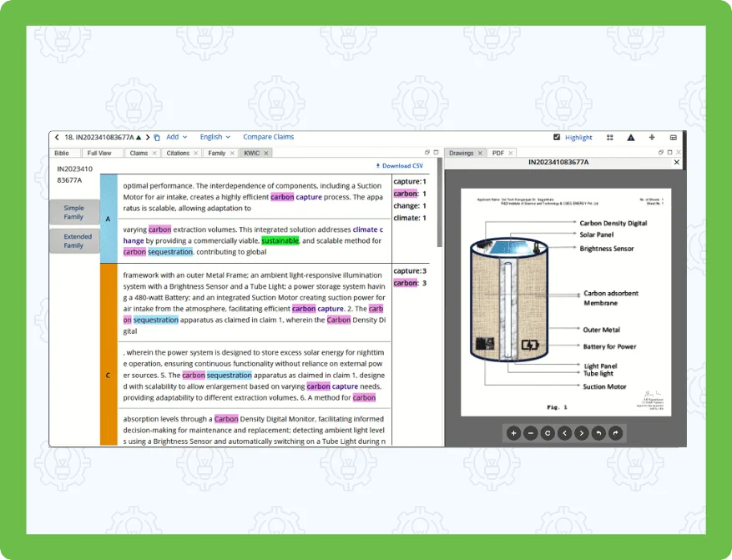Screen dimensions: 732x560
Task: Click the green highlighted word 'sustainable'
Action: (x=280, y=241)
